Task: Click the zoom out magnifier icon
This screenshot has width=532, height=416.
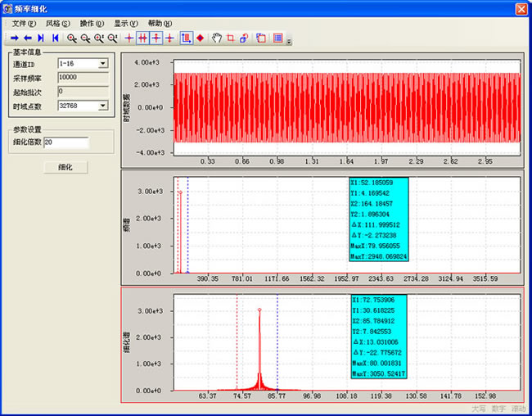Action: pyautogui.click(x=85, y=38)
